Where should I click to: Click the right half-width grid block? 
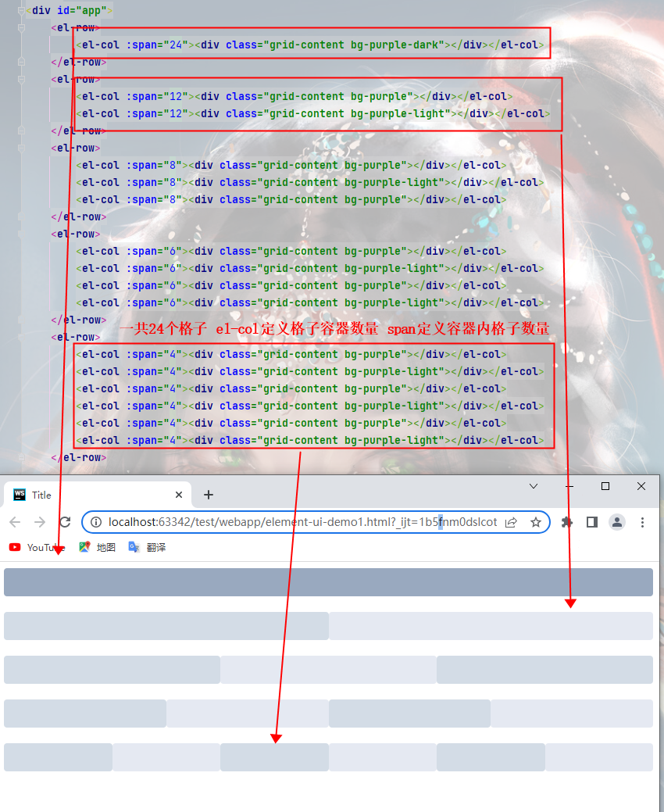tap(491, 626)
